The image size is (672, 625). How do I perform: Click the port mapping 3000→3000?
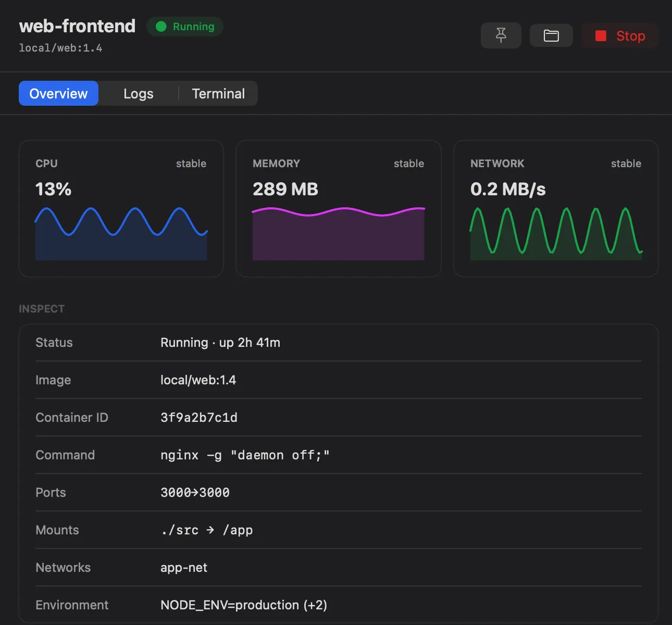pos(195,492)
